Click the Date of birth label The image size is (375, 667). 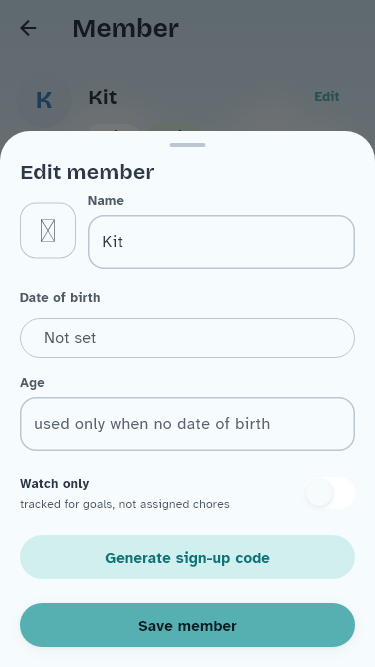click(60, 298)
